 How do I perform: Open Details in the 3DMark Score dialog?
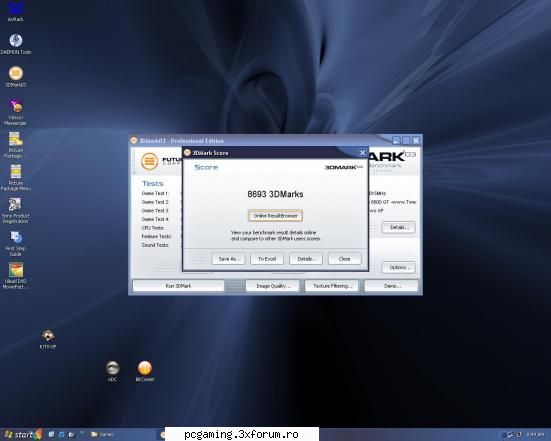(x=306, y=259)
